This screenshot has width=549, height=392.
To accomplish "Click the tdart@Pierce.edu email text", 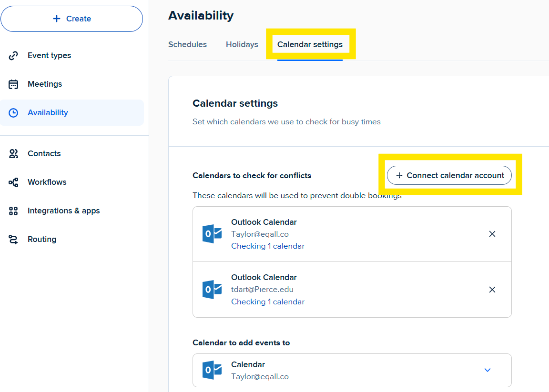I will coord(262,290).
